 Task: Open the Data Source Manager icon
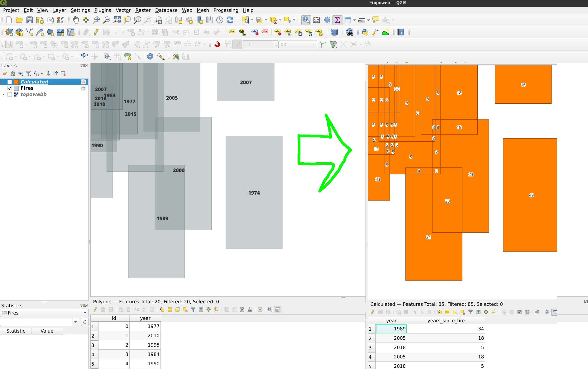click(9, 32)
